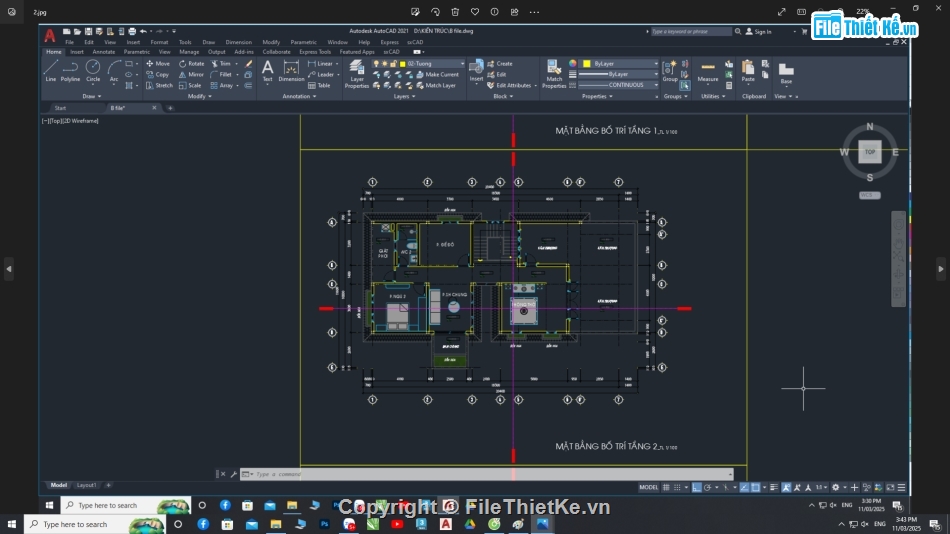Select the Polyline tool

pyautogui.click(x=70, y=71)
